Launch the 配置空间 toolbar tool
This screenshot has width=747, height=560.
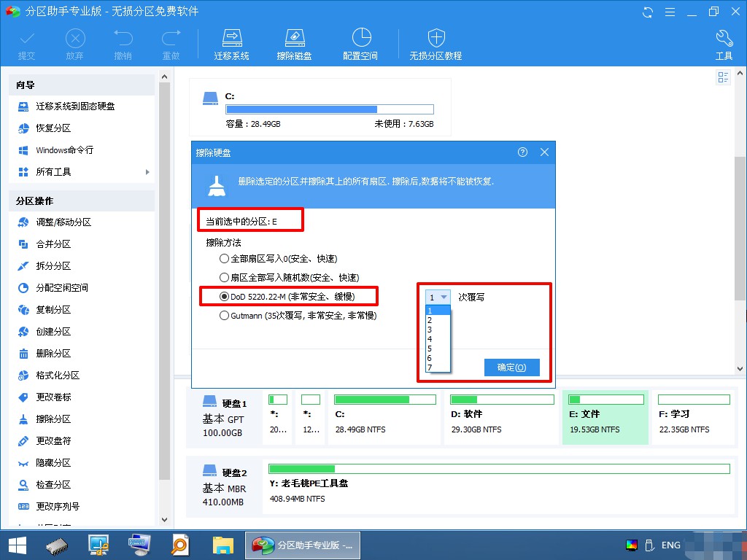360,44
